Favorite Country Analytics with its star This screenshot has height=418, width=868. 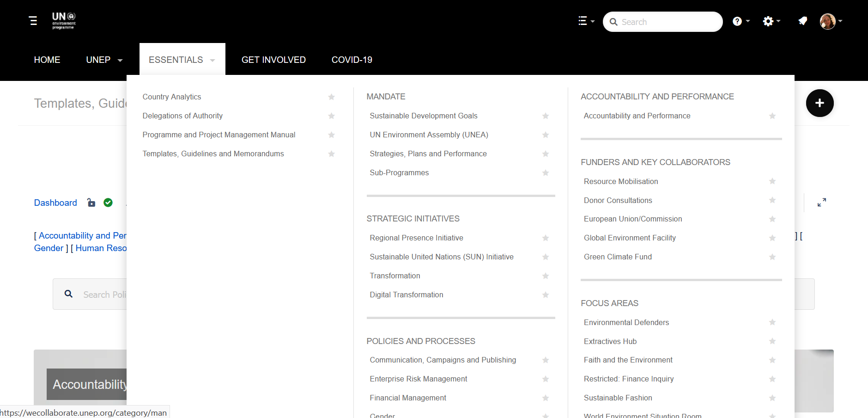331,97
